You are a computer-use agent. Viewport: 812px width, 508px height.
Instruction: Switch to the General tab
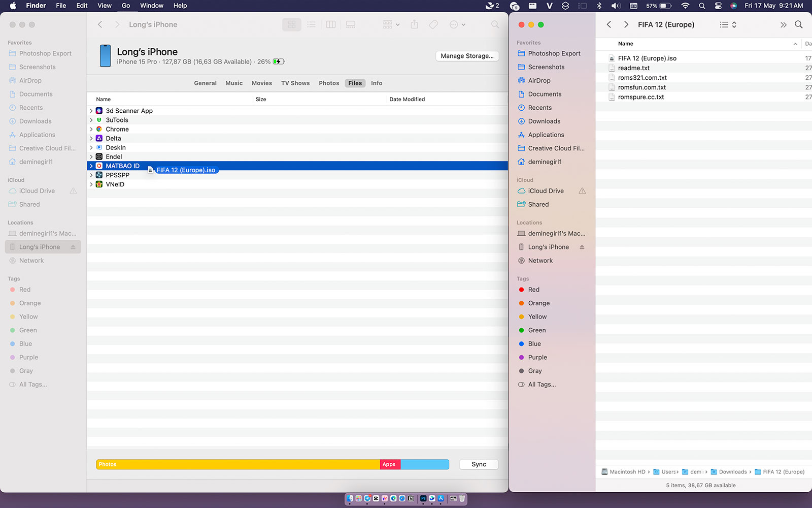point(205,83)
